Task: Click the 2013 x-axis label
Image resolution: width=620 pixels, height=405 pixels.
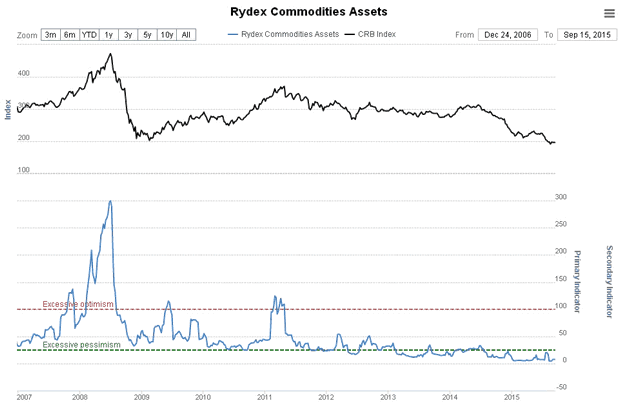Action: (388, 397)
